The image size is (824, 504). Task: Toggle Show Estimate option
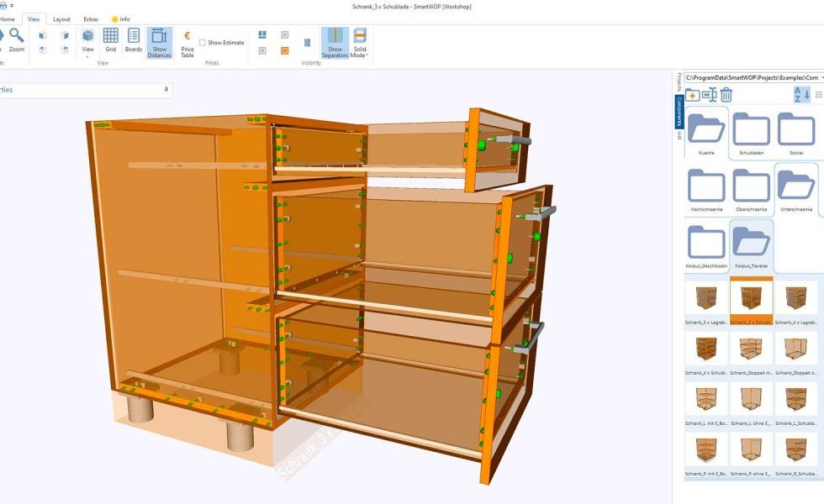point(202,41)
